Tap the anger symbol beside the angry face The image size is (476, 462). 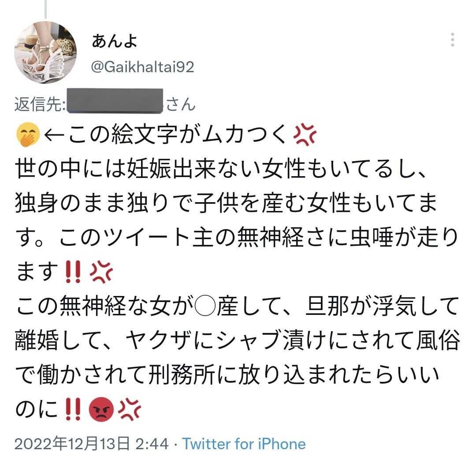point(129,409)
